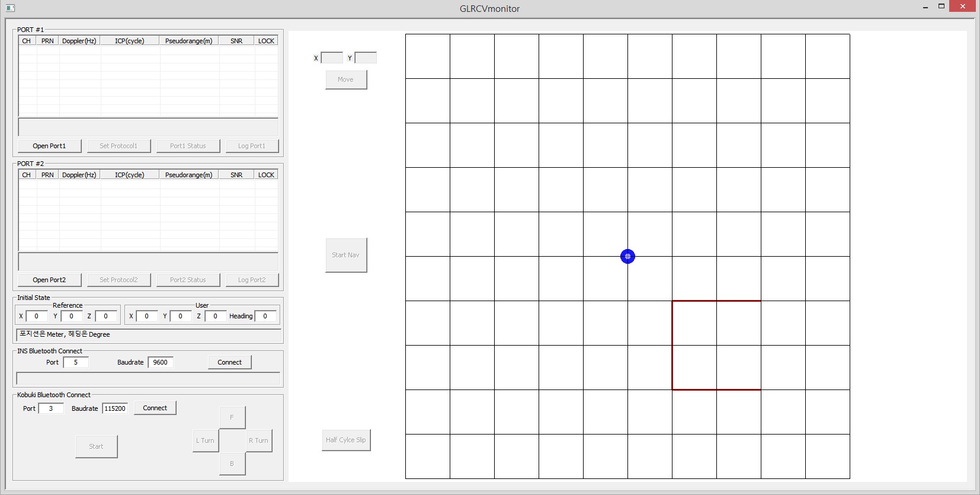Click the F forward button
Screen dimensions: 980x495
click(232, 417)
